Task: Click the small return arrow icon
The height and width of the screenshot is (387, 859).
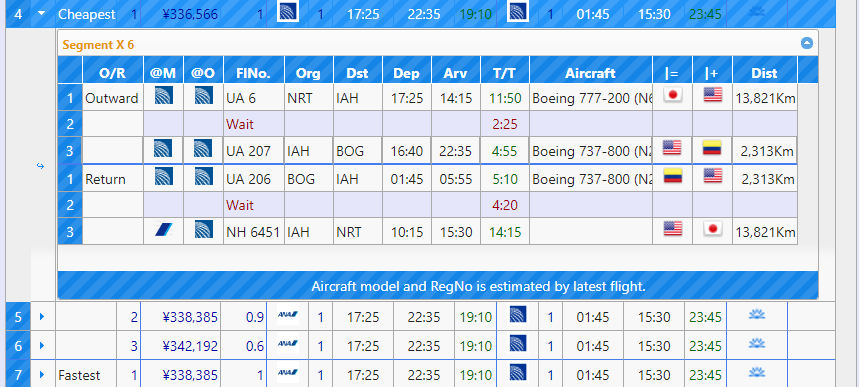Action: (x=40, y=166)
